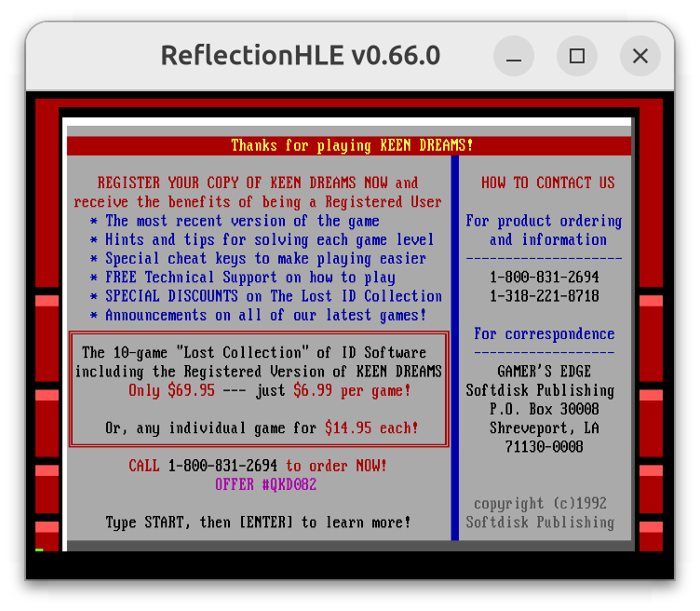The image size is (700, 611).
Task: Click 'Softdisk Publishing' in the copyright notice
Action: click(x=540, y=523)
